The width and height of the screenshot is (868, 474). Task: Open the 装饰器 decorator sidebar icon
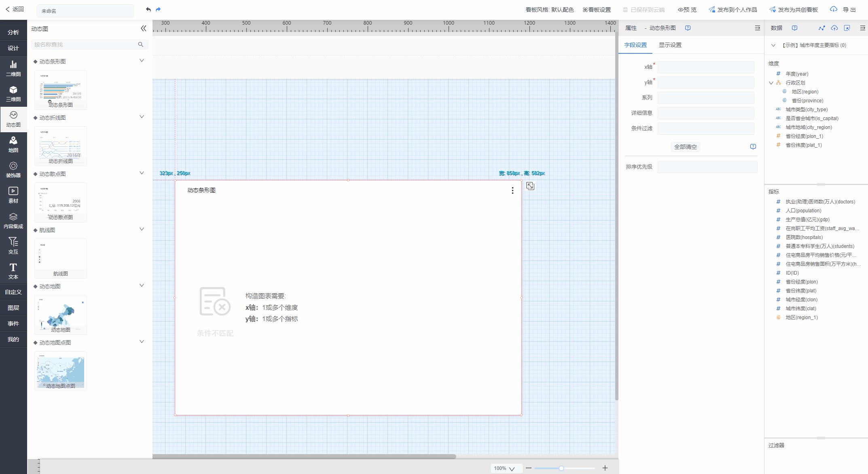click(13, 169)
